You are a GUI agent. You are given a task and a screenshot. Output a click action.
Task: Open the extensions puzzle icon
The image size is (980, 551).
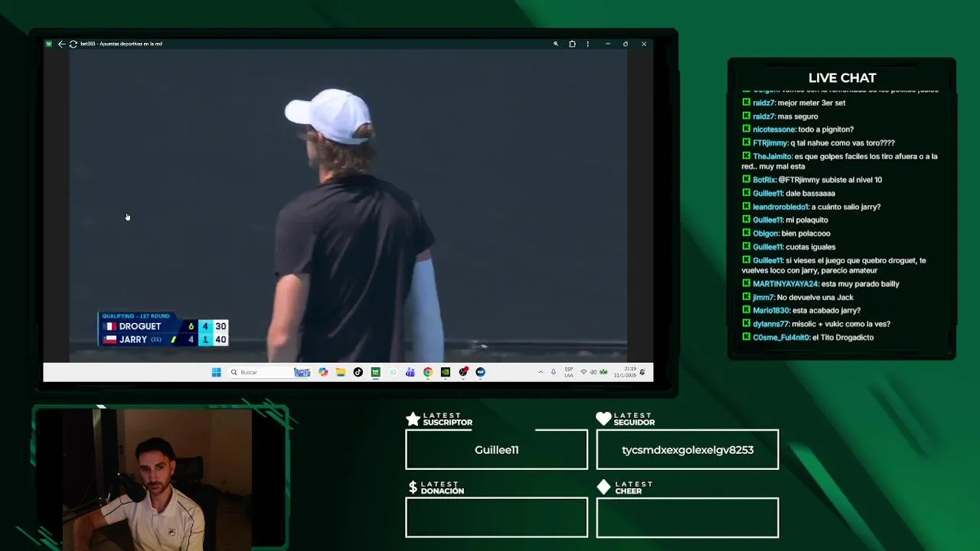point(572,44)
